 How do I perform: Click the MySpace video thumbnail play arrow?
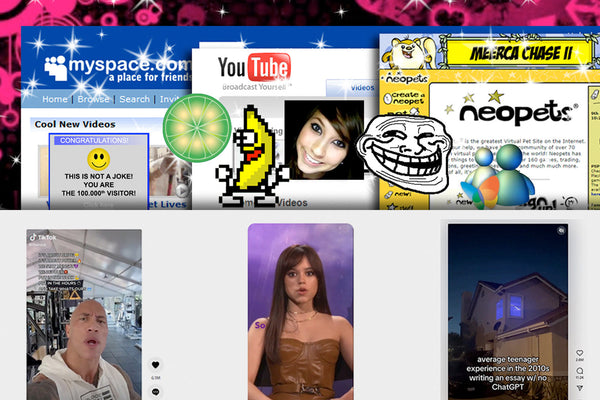pos(182,190)
